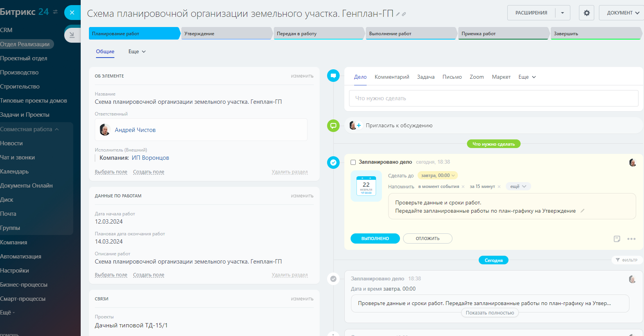The image size is (644, 336).
Task: Open Андрей Чистов's profile link
Action: (135, 130)
